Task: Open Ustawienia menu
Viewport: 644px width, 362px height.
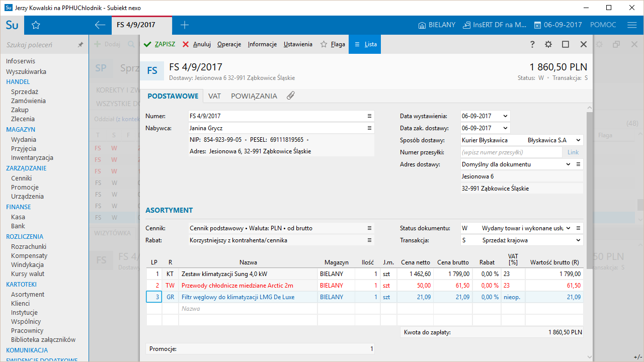Action: [298, 44]
